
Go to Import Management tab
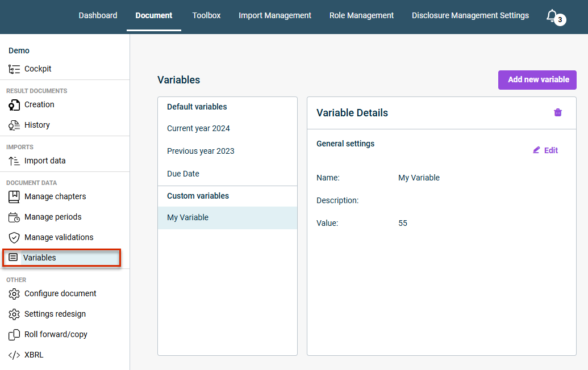[275, 15]
